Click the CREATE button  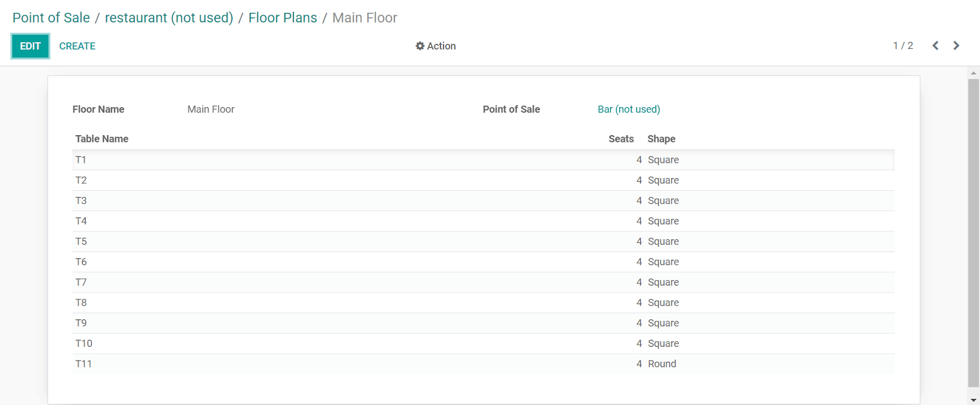(x=77, y=46)
